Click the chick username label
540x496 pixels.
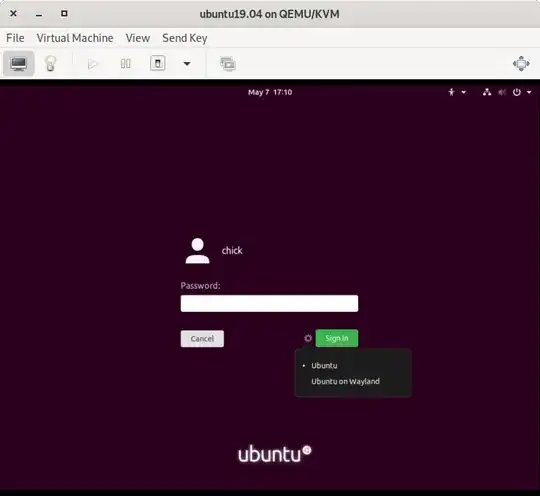point(232,250)
